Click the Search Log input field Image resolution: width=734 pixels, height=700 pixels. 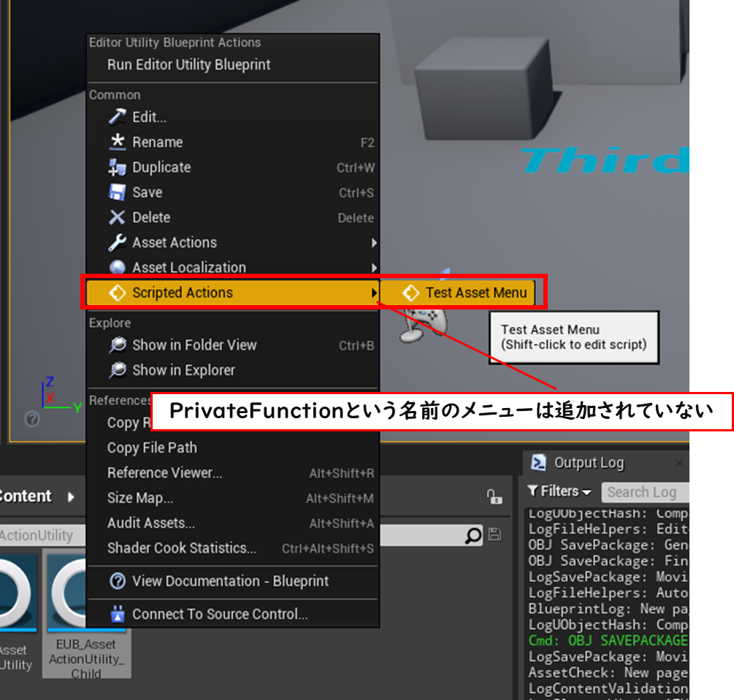pos(646,492)
